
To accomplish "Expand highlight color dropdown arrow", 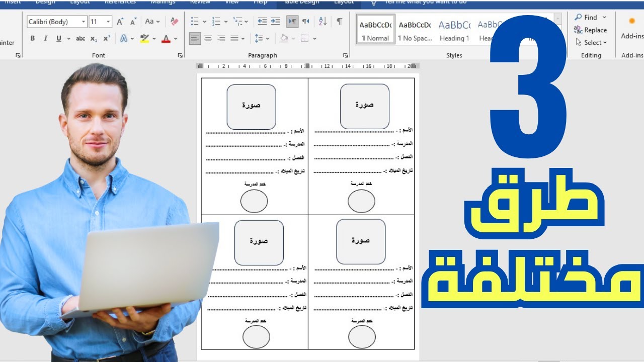I will [x=154, y=39].
